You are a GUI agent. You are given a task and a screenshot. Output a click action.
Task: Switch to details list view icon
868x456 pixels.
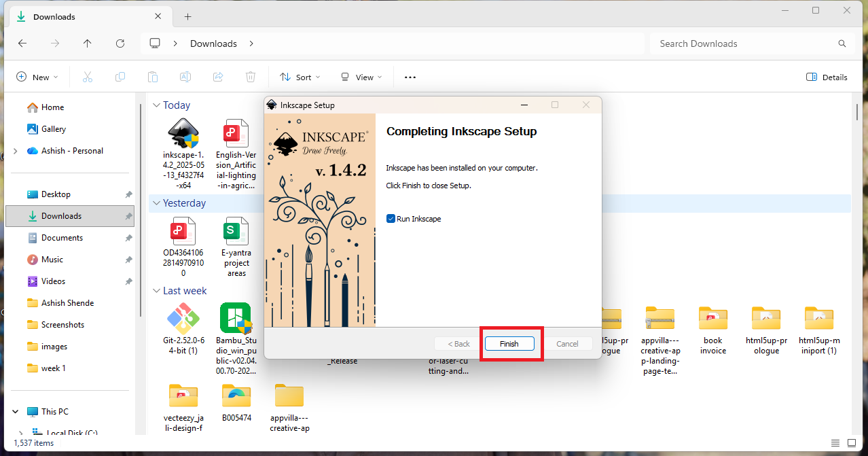[x=835, y=443]
